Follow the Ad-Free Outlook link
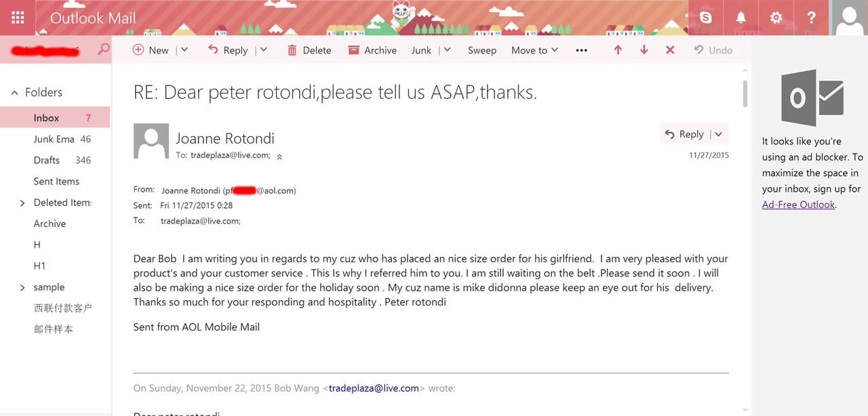Image resolution: width=868 pixels, height=416 pixels. click(x=798, y=205)
